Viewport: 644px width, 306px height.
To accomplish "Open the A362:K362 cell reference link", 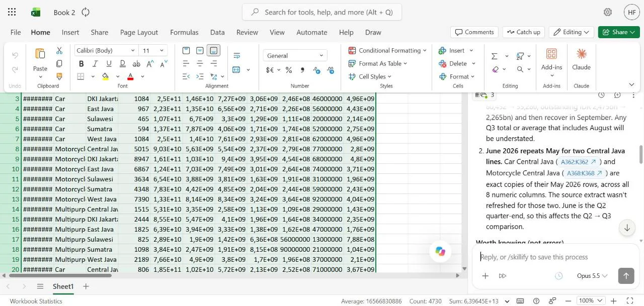I will point(578,162).
